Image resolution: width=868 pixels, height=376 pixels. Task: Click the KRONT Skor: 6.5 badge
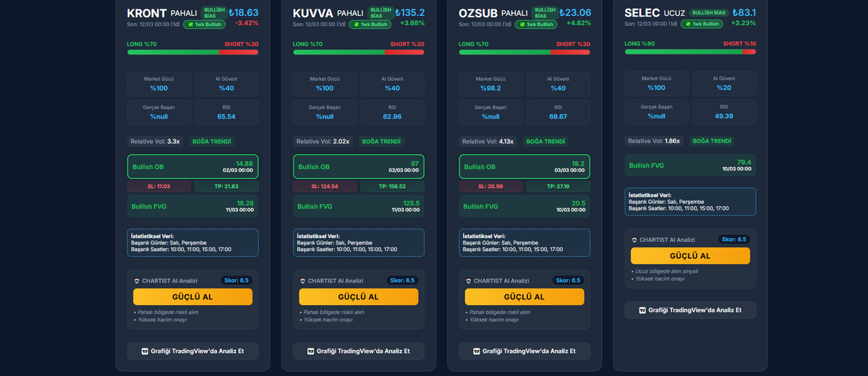click(237, 281)
